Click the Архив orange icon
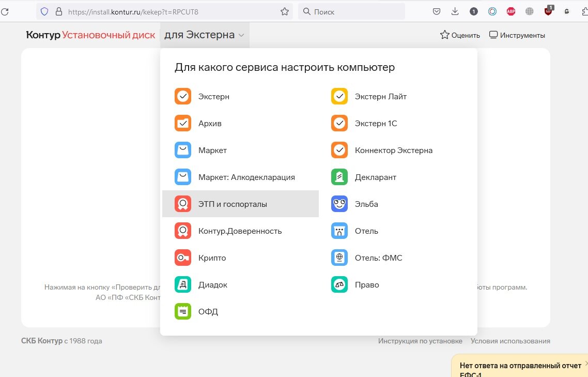The image size is (588, 377). pyautogui.click(x=182, y=123)
